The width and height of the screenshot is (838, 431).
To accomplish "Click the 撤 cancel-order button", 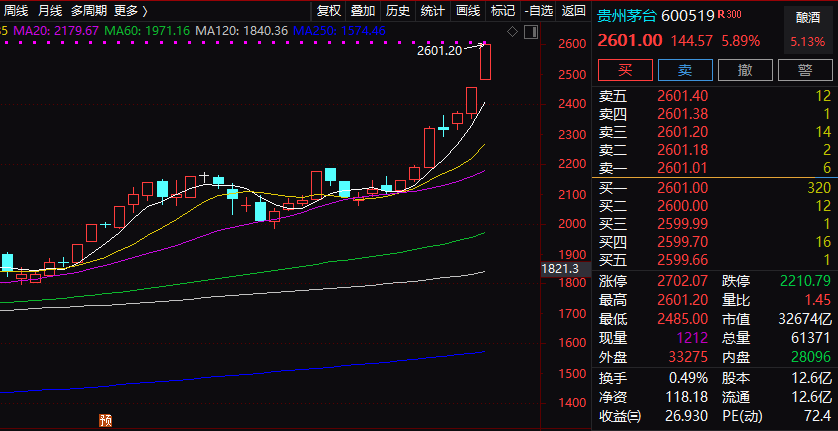I will pos(745,70).
